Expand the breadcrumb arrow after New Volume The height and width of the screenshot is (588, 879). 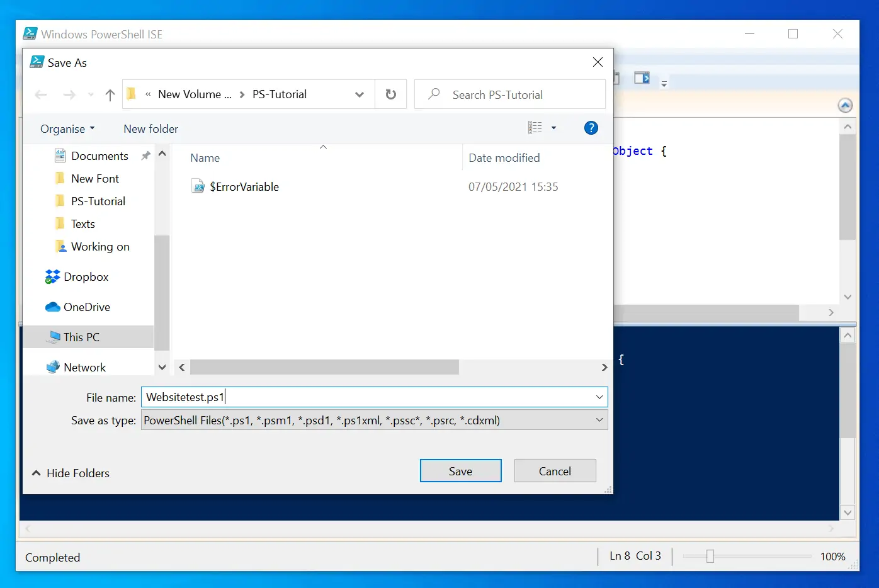coord(242,94)
